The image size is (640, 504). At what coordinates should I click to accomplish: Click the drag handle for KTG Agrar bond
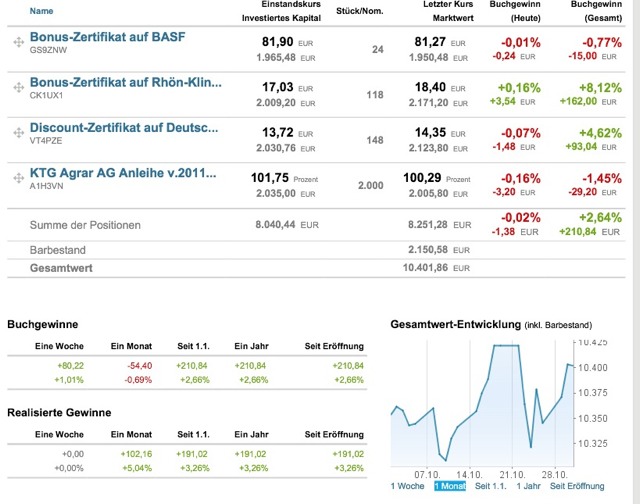coord(18,178)
